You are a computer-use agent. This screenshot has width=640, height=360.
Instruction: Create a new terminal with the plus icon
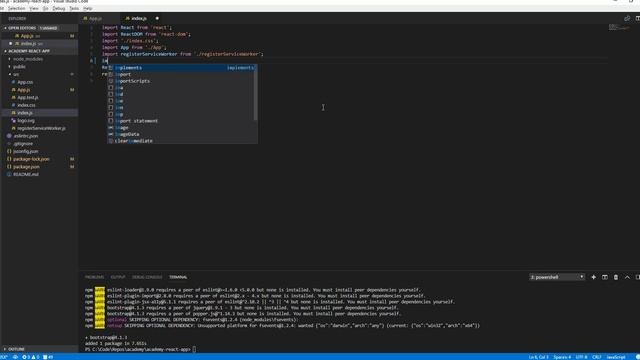pyautogui.click(x=593, y=277)
